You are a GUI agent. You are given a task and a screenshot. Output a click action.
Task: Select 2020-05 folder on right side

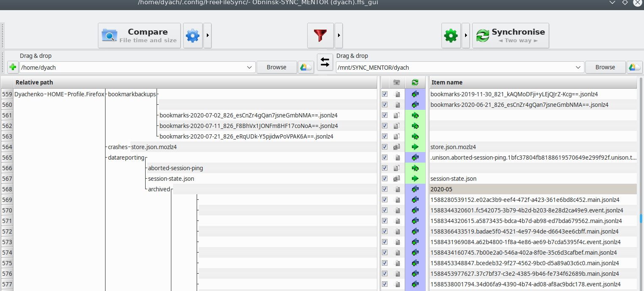tap(441, 189)
